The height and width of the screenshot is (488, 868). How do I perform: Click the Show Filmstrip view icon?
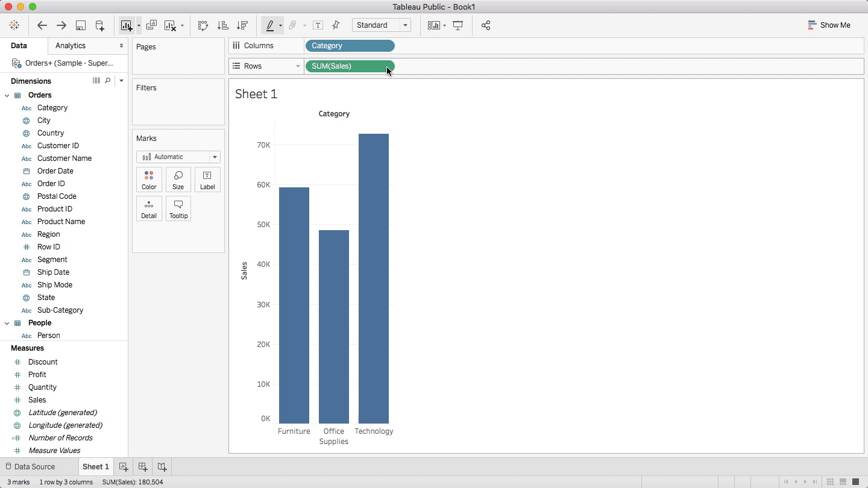point(843,482)
